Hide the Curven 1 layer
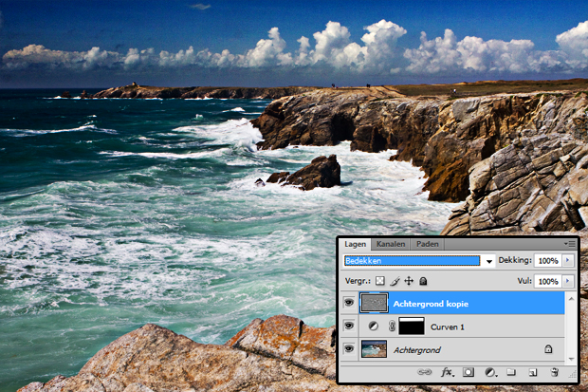The width and height of the screenshot is (588, 392). (349, 326)
